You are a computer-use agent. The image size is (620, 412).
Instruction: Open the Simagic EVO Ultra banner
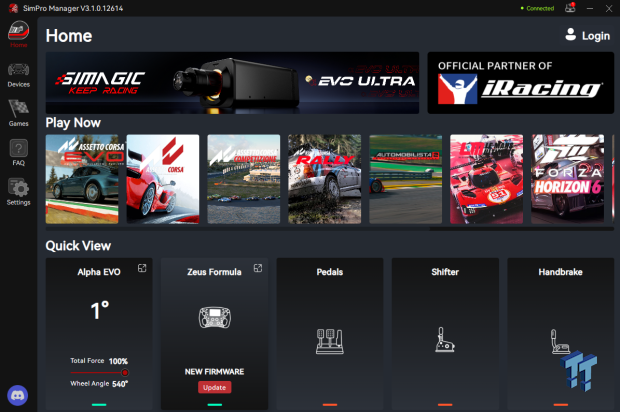(232, 83)
